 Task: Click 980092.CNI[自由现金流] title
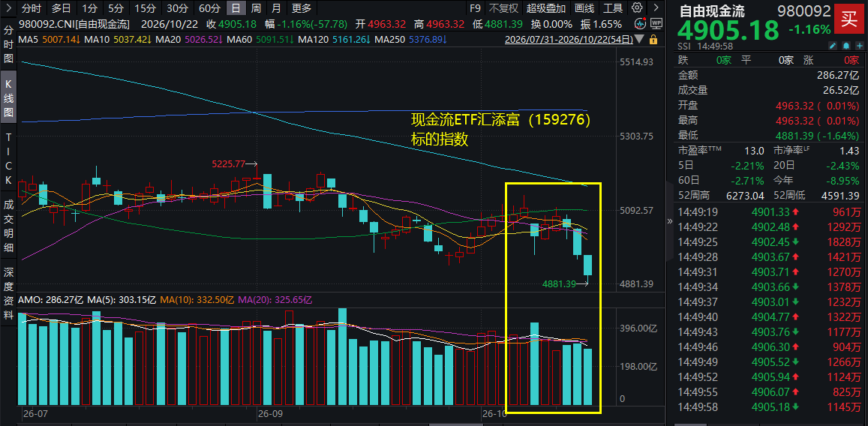74,24
